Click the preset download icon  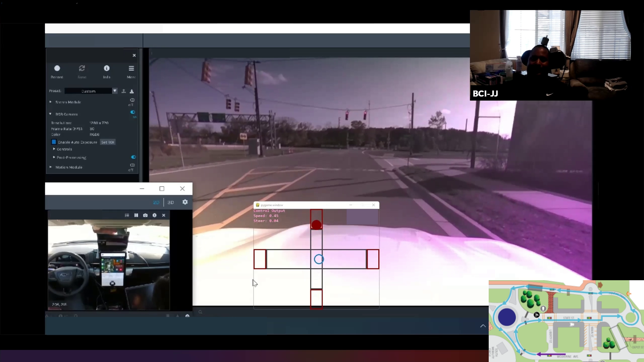click(x=132, y=91)
